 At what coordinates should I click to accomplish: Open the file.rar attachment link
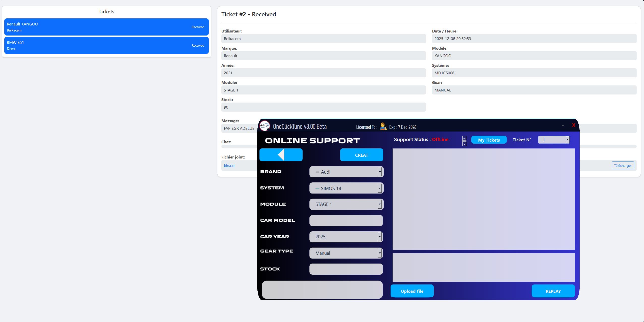click(x=229, y=166)
